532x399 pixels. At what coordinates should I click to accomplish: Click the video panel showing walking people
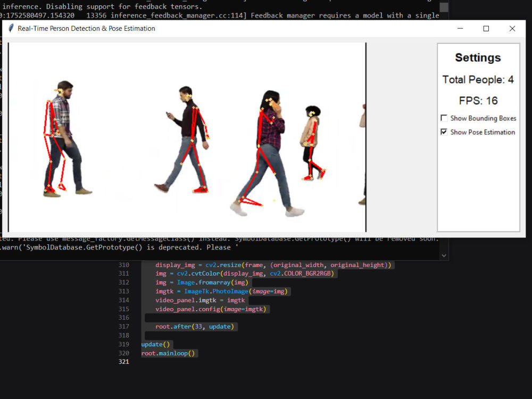pos(187,137)
